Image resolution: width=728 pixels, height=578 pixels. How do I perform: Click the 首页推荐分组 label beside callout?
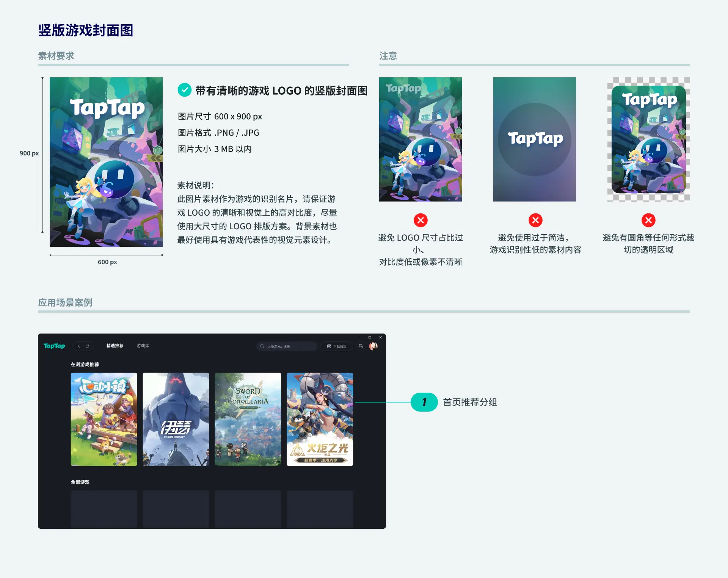470,403
